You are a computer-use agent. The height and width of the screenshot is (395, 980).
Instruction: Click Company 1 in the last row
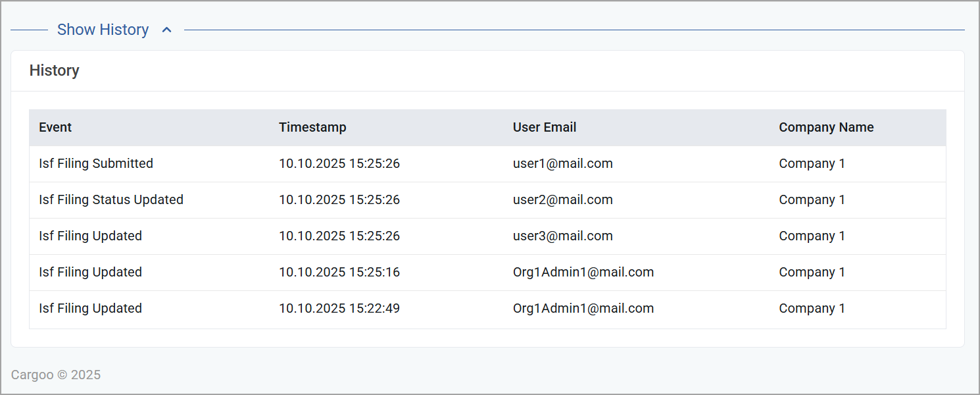pos(812,308)
